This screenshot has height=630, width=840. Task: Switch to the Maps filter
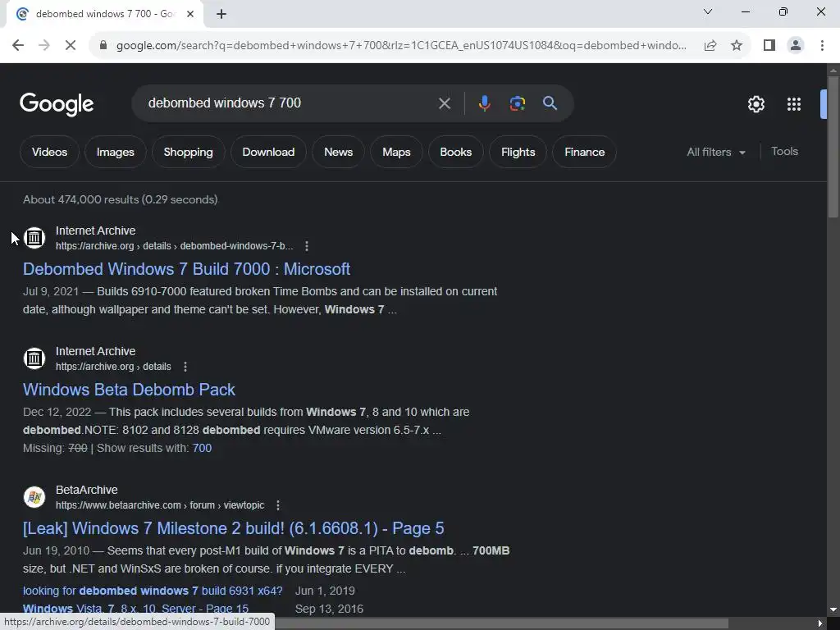coord(396,152)
